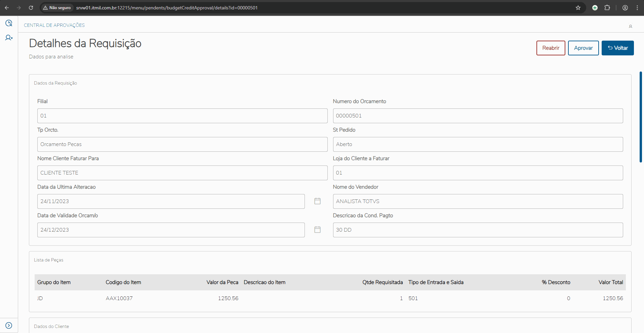Select item code AAX10037
The height and width of the screenshot is (333, 644).
click(119, 298)
